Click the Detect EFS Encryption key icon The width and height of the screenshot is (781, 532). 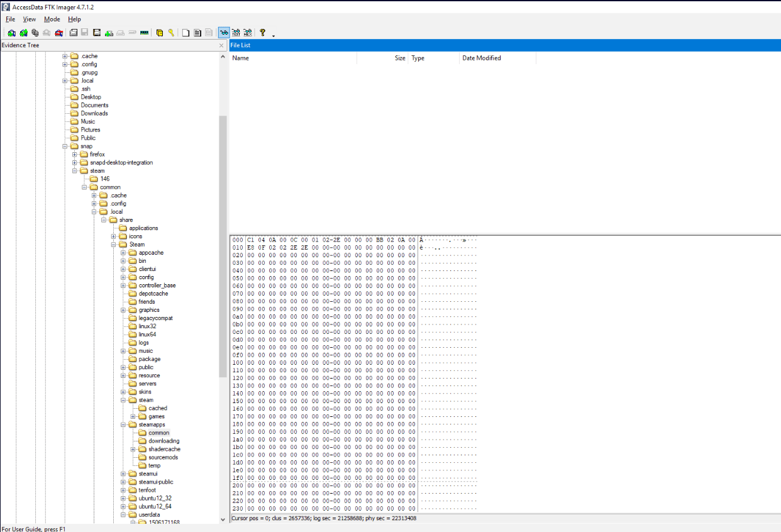[171, 33]
